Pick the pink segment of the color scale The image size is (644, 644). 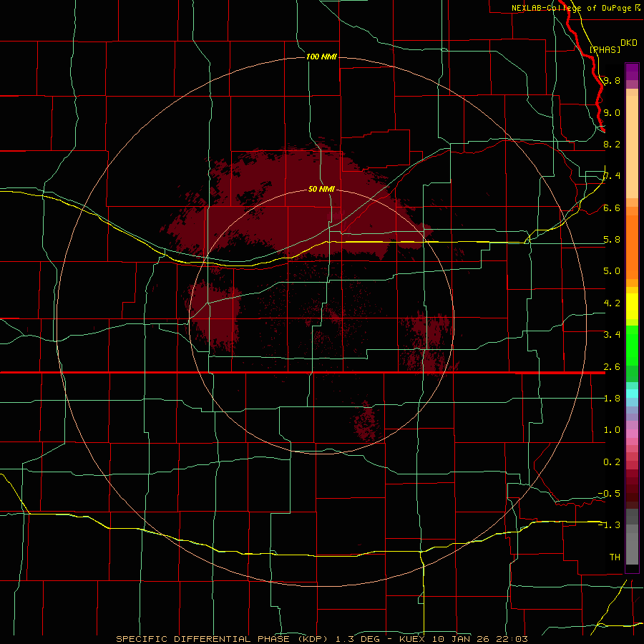632,434
